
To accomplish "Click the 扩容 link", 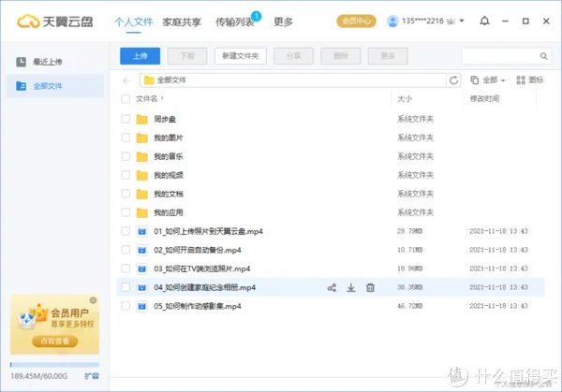I will [x=92, y=376].
